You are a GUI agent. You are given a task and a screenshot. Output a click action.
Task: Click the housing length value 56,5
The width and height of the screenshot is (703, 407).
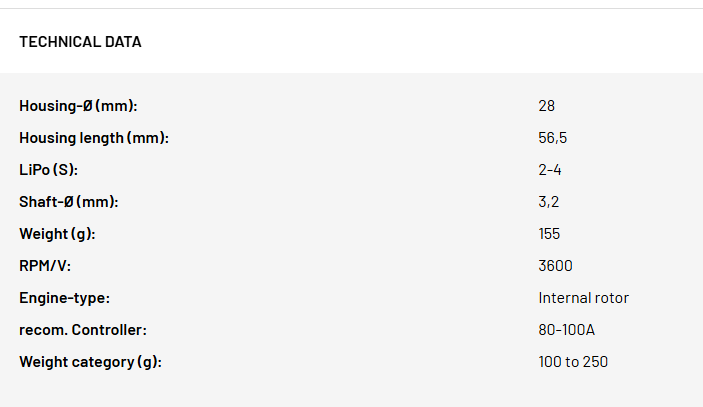(x=552, y=138)
